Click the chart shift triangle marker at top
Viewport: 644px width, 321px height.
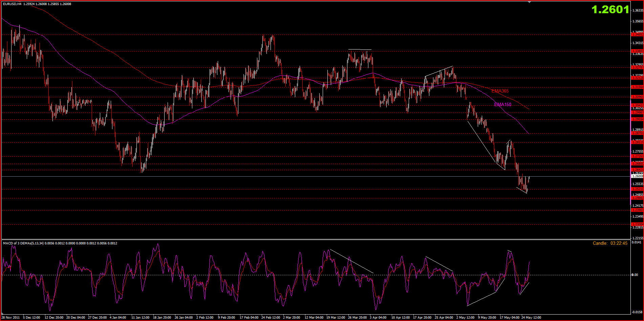530,2
